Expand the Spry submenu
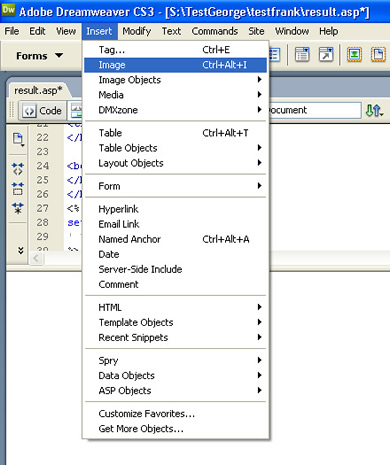 175,360
